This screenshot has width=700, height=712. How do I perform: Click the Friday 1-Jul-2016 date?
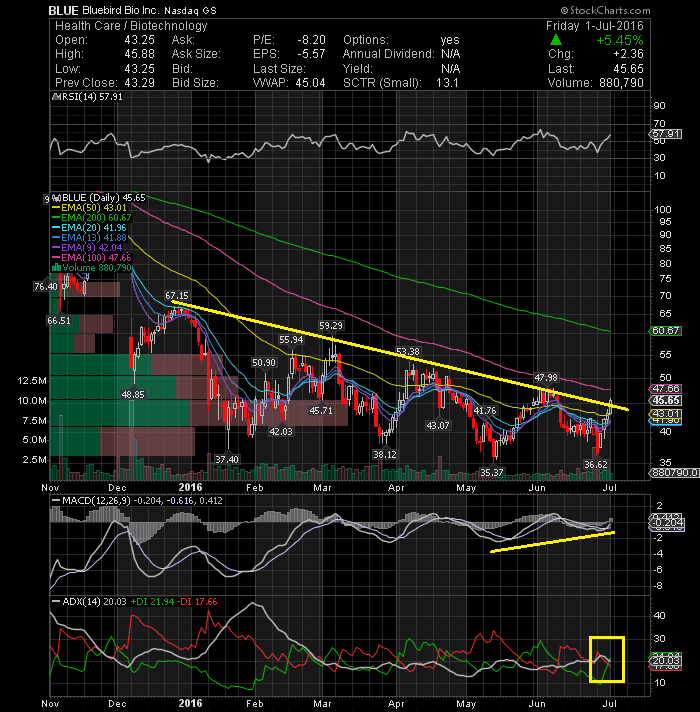595,26
